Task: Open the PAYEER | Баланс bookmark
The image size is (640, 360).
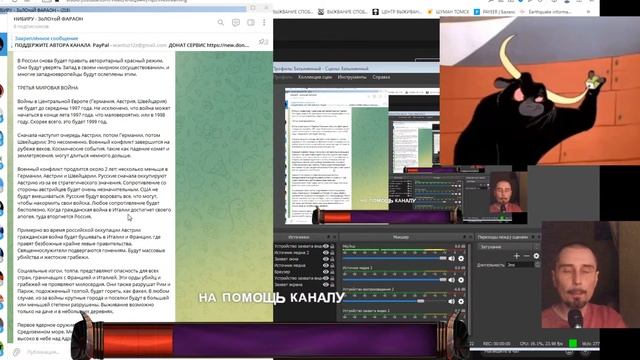Action: [495, 12]
